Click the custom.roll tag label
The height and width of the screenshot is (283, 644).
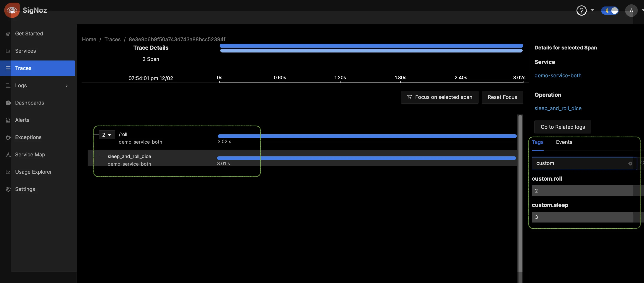(547, 179)
